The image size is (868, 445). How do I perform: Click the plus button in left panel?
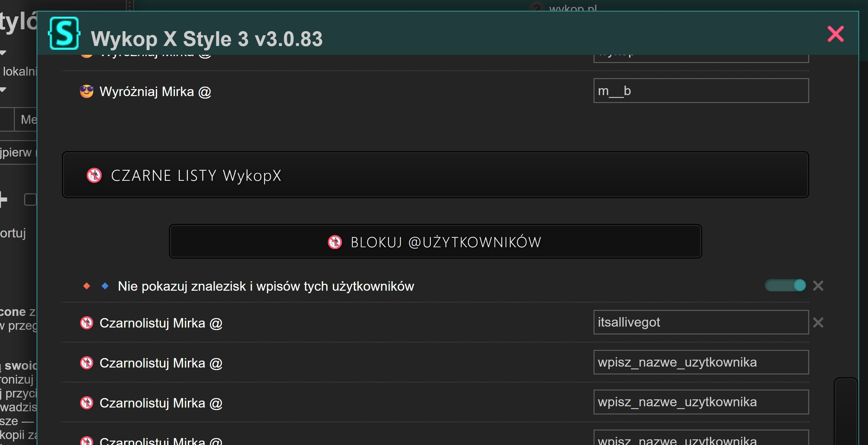3,199
